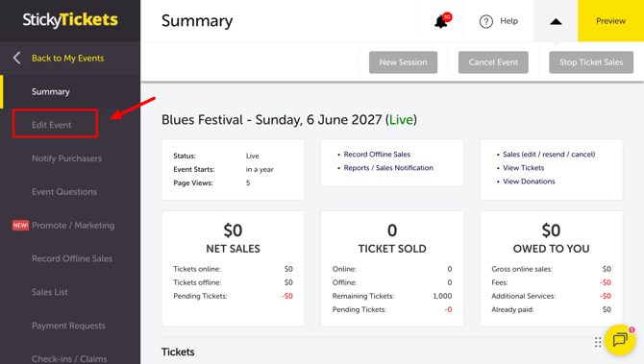The height and width of the screenshot is (364, 644).
Task: Open Payment Requests in sidebar
Action: click(x=68, y=326)
